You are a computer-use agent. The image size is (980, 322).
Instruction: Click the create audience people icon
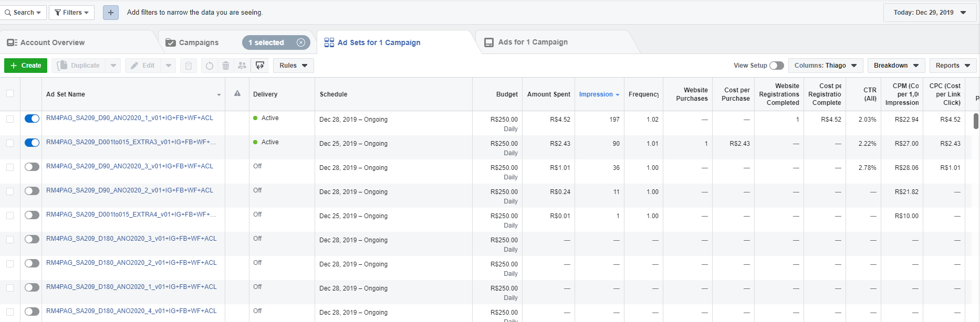coord(242,66)
